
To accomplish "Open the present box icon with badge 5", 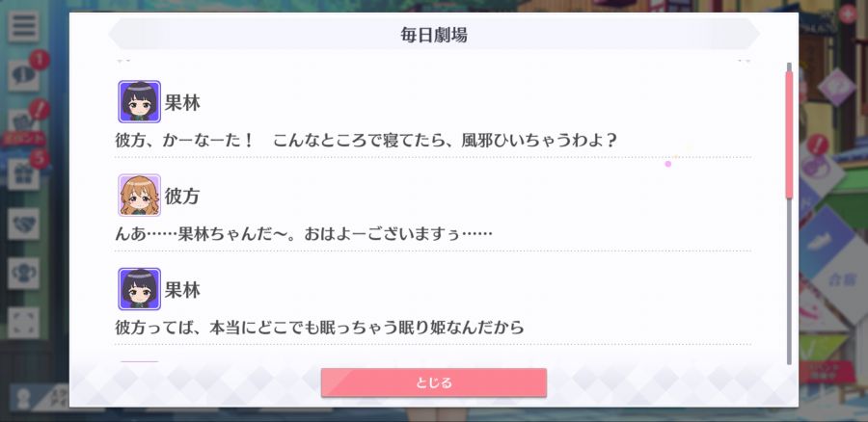I will click(23, 174).
